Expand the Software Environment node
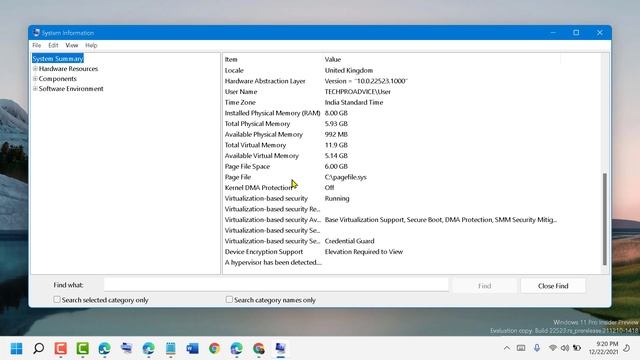Image resolution: width=640 pixels, height=360 pixels. tap(35, 89)
